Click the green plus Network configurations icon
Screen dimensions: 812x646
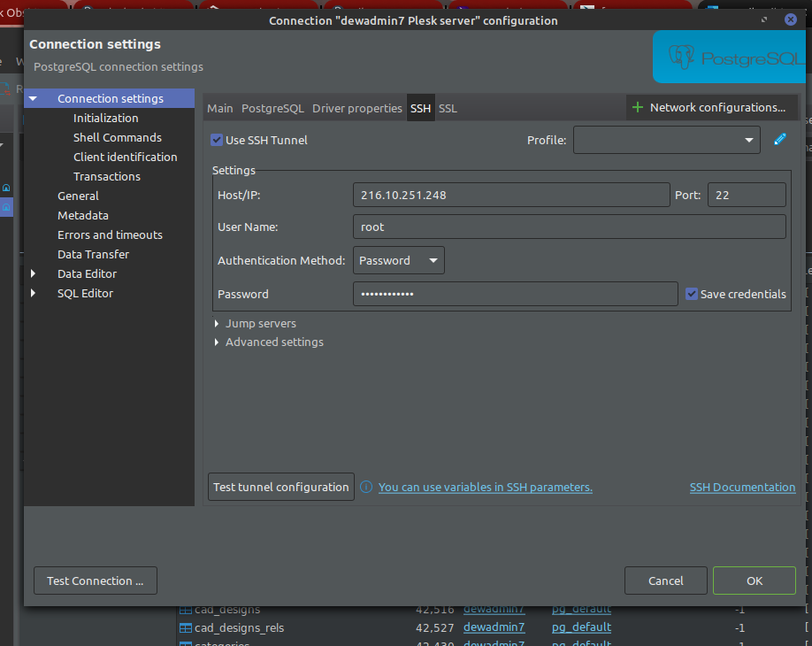[638, 108]
